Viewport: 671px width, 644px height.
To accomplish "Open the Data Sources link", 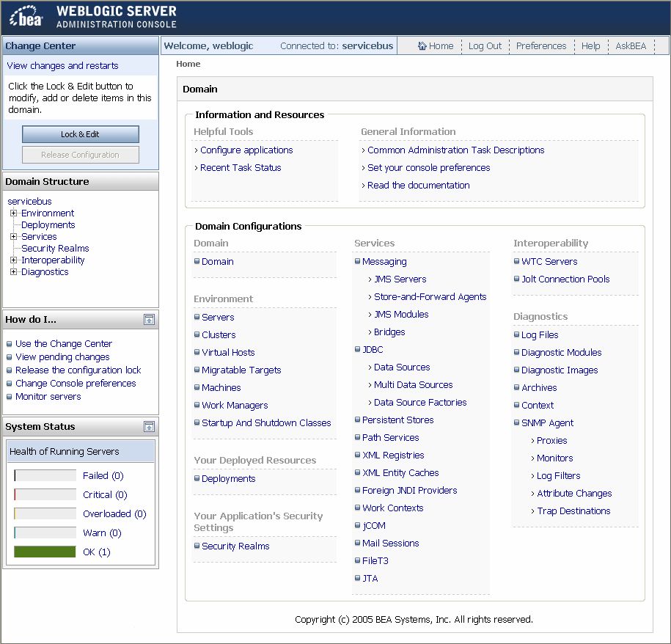I will (402, 367).
